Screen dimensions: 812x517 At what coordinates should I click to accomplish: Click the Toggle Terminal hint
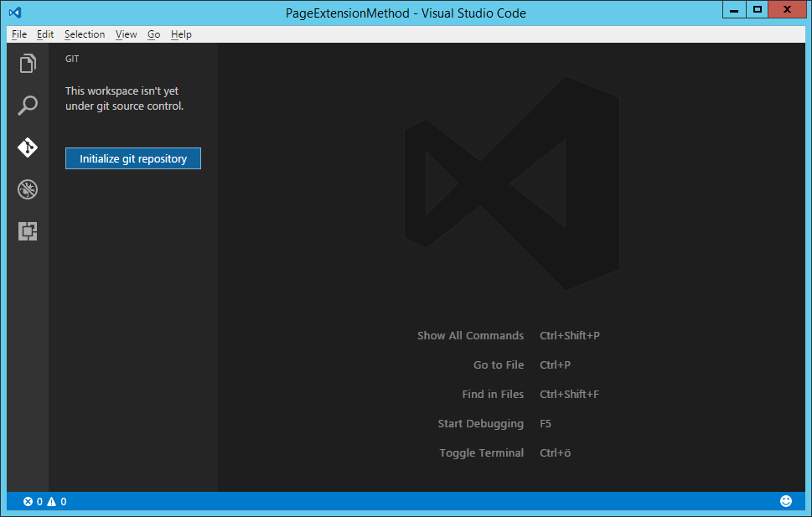pyautogui.click(x=482, y=452)
